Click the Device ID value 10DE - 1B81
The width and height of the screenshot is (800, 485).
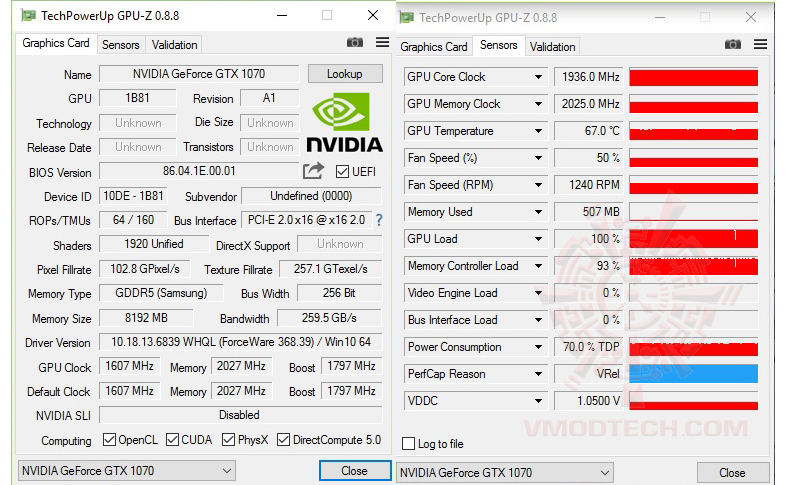(134, 196)
